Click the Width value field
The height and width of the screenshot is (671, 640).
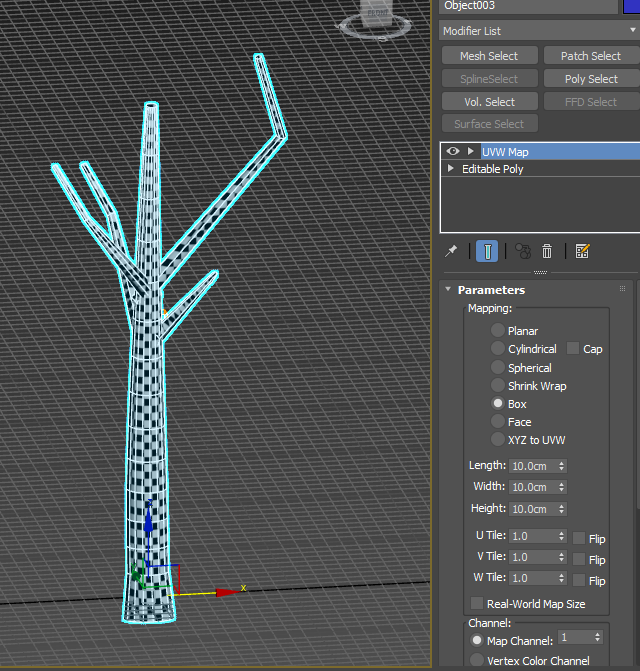(533, 487)
